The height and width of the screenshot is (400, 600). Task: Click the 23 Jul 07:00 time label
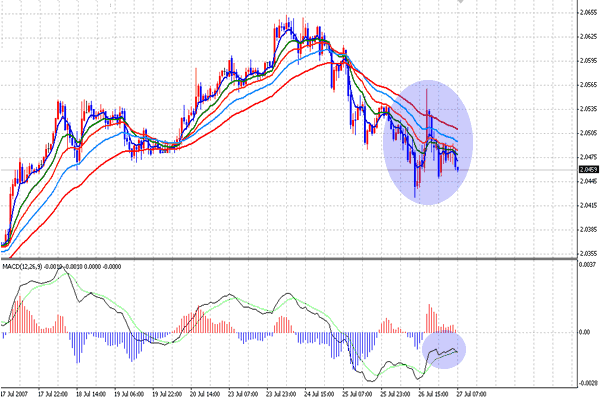click(x=243, y=394)
